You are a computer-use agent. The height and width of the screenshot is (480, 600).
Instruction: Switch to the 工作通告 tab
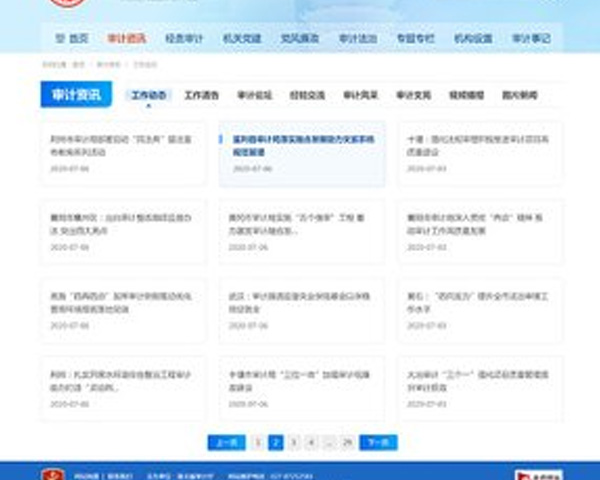coord(202,95)
